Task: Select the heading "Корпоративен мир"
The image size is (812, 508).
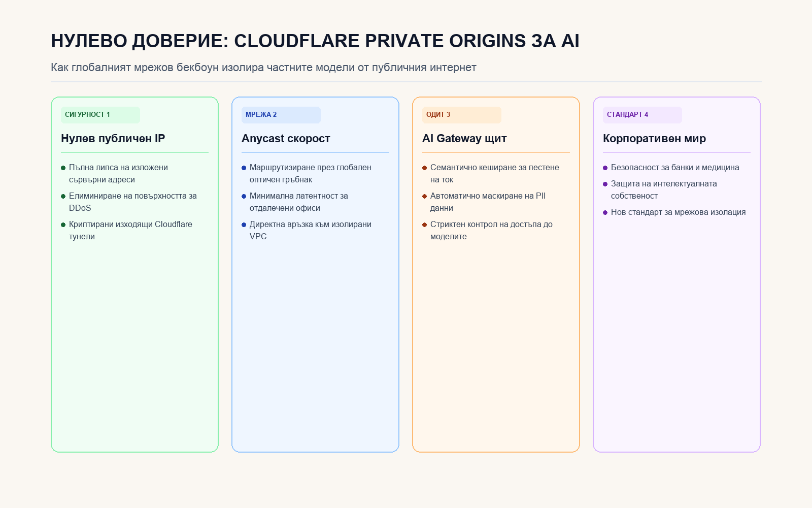Action: [654, 138]
